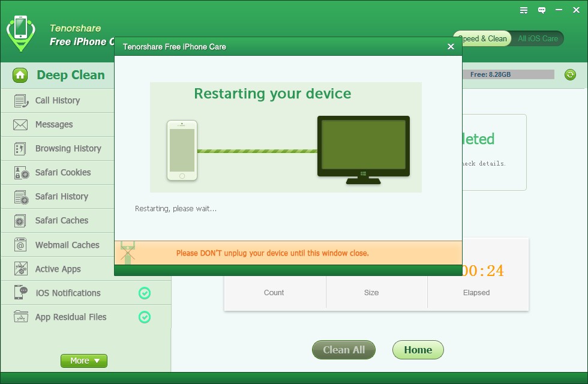
Task: Open the App Residual Files category
Action: pyautogui.click(x=86, y=317)
